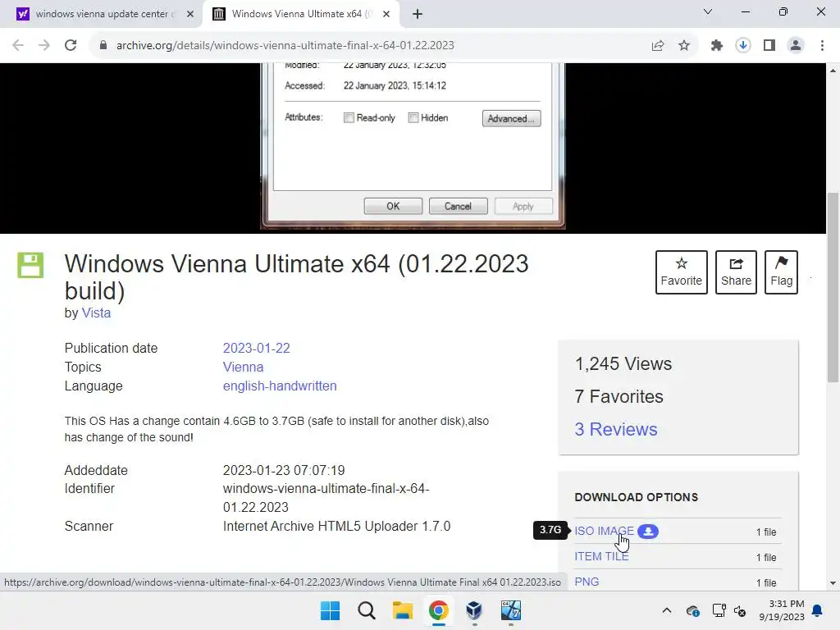Open uploader Vista's profile link
840x630 pixels.
pyautogui.click(x=97, y=313)
